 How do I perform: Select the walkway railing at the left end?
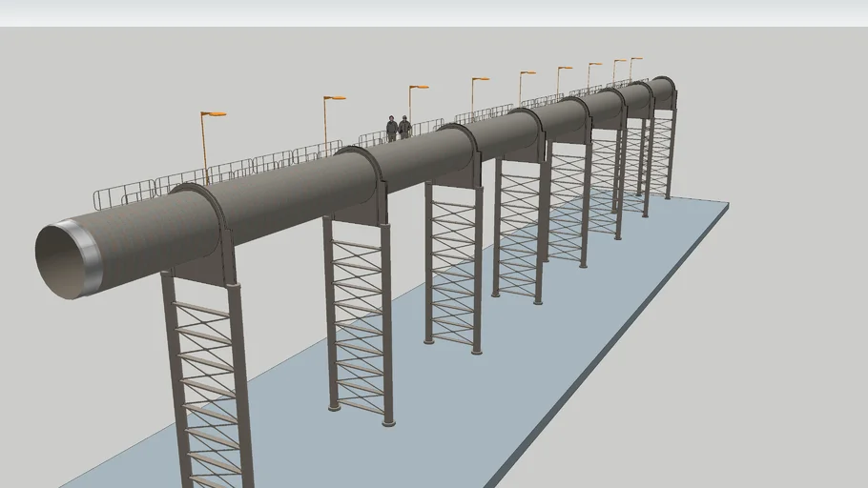124,195
